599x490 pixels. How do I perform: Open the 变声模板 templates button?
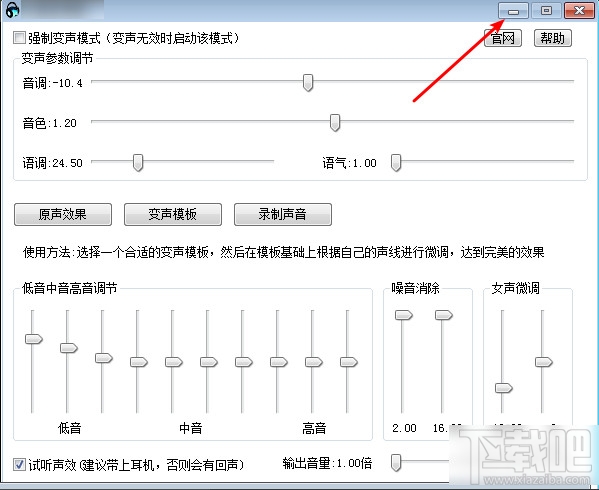pos(173,214)
